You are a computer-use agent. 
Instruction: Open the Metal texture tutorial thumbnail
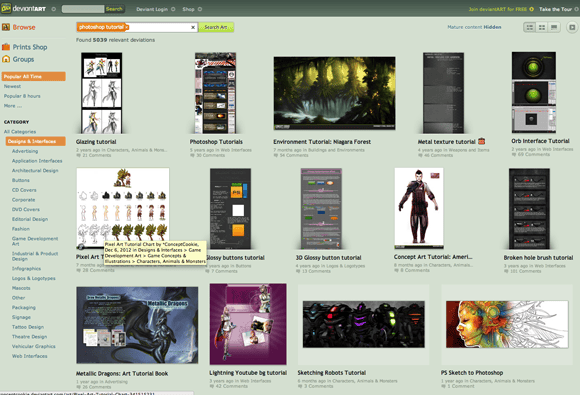pyautogui.click(x=444, y=93)
